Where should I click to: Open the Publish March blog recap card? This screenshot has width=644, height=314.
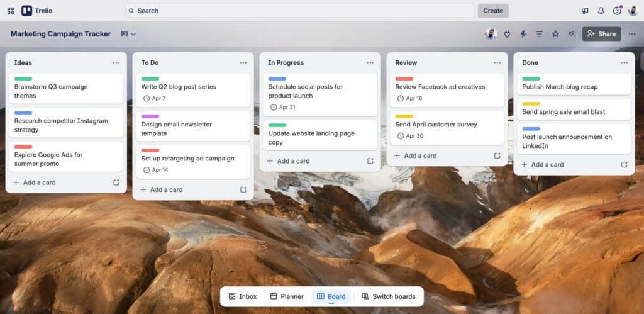574,84
